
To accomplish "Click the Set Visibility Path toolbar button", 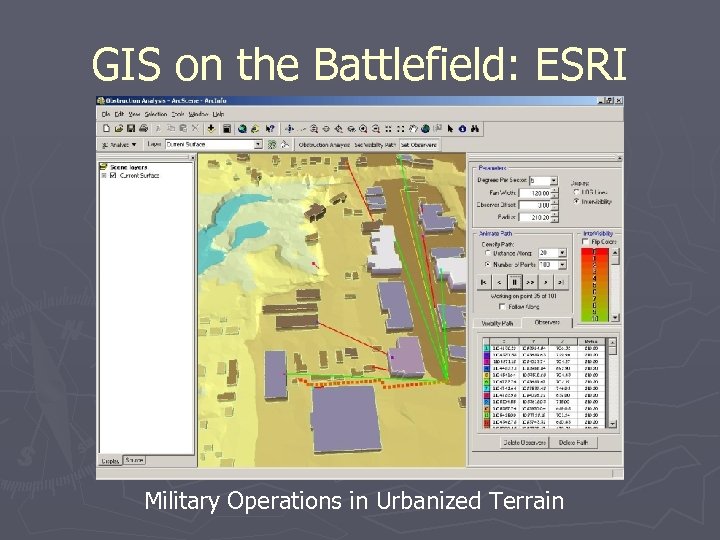I will [375, 145].
